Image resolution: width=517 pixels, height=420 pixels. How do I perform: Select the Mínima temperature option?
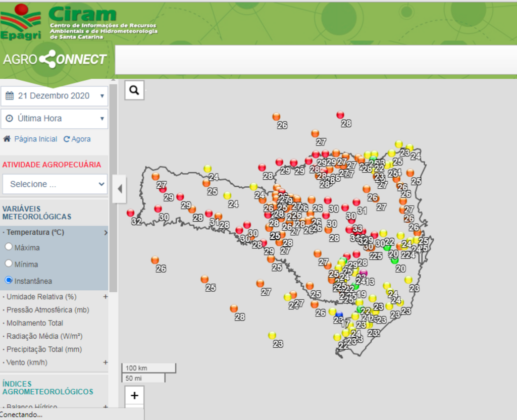(x=9, y=264)
